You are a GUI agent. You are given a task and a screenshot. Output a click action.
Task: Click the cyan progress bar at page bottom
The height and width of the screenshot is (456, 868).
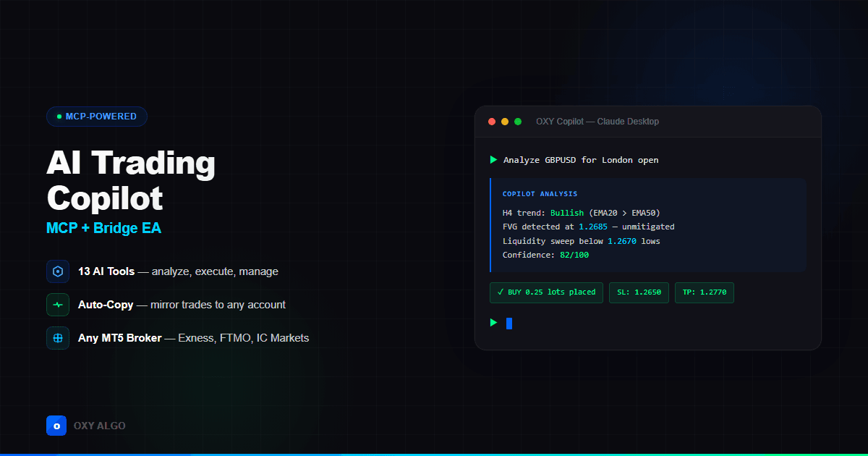coord(434,454)
